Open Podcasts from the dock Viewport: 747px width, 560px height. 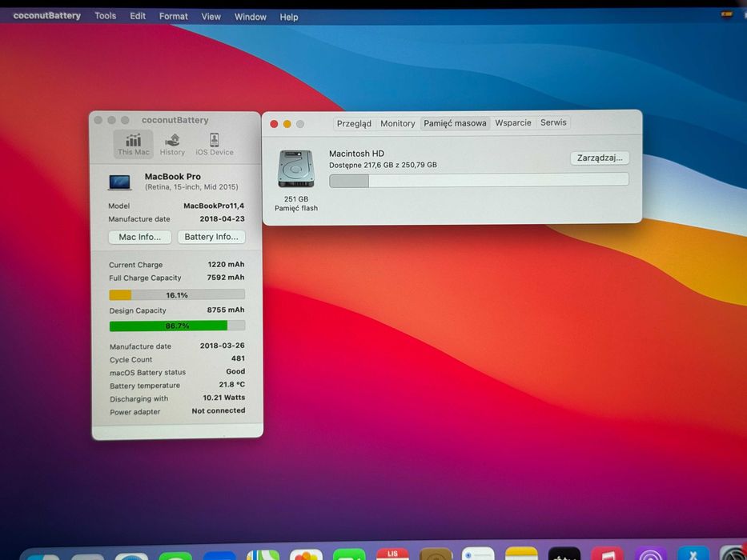coord(651,554)
